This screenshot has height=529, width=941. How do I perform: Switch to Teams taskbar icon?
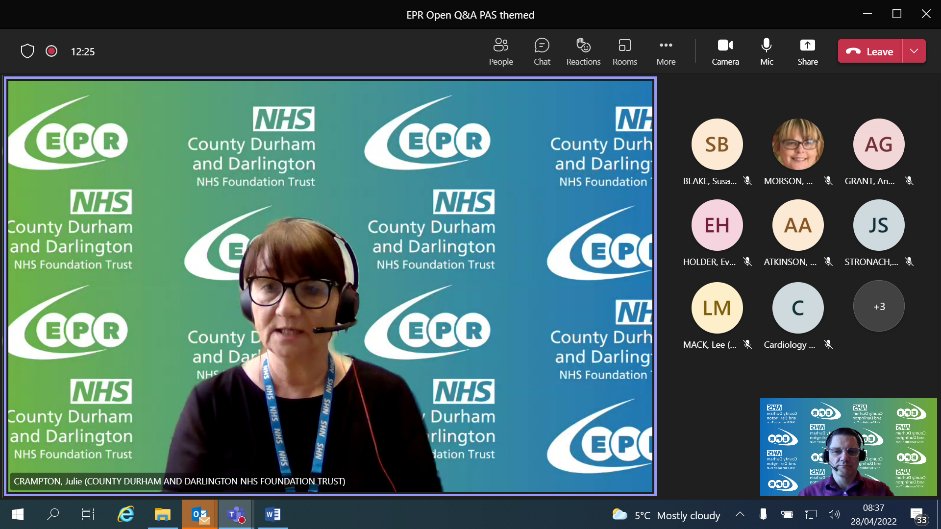236,515
